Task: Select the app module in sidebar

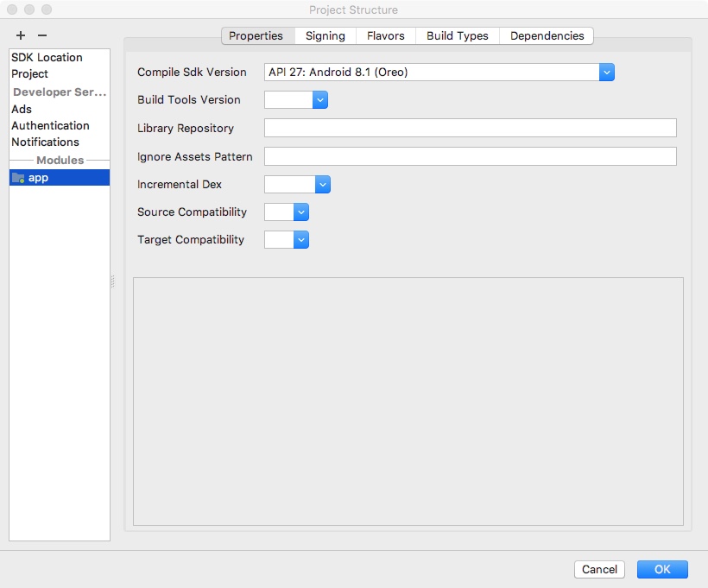Action: click(38, 178)
